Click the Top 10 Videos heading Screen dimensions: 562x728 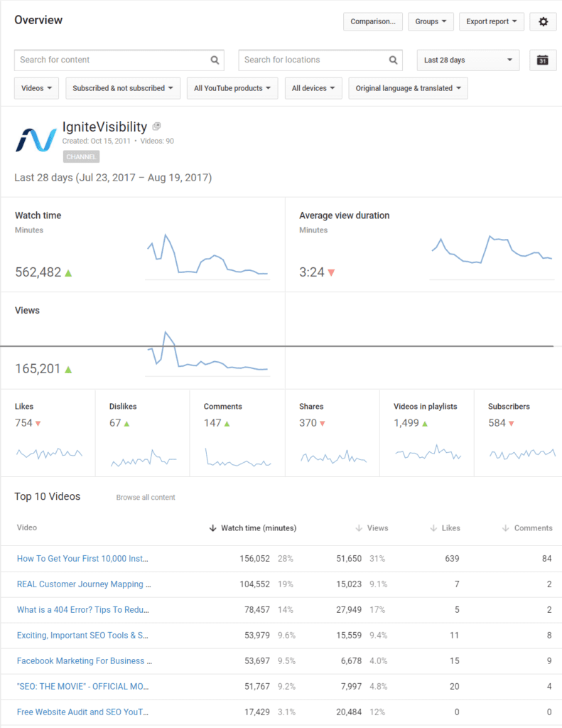[x=48, y=496]
